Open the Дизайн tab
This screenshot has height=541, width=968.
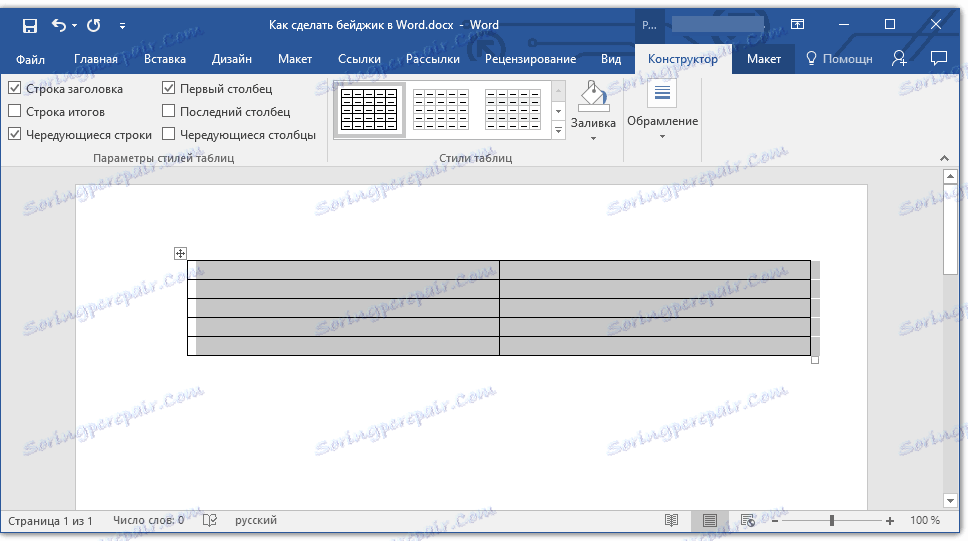pos(232,59)
